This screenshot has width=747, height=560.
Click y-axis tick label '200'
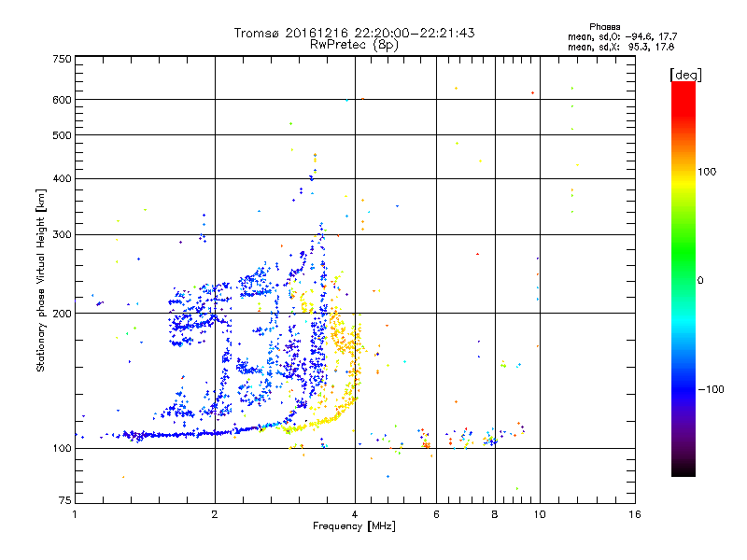click(x=62, y=314)
